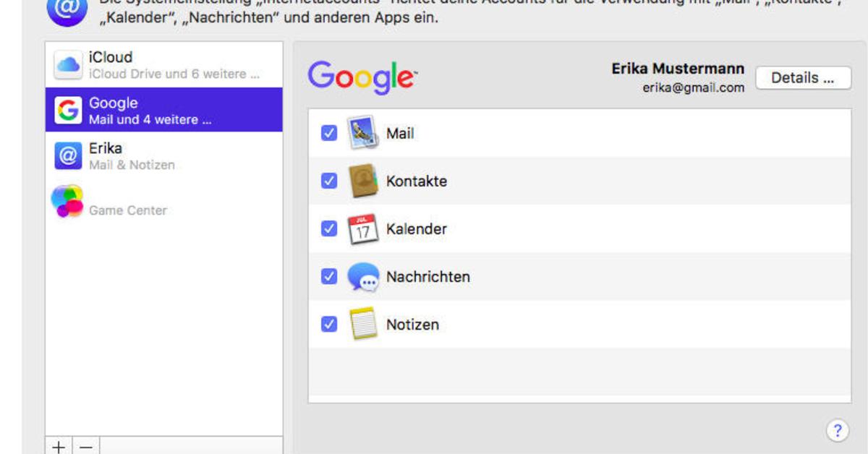
Task: Select the Game Center account row
Action: [x=164, y=201]
